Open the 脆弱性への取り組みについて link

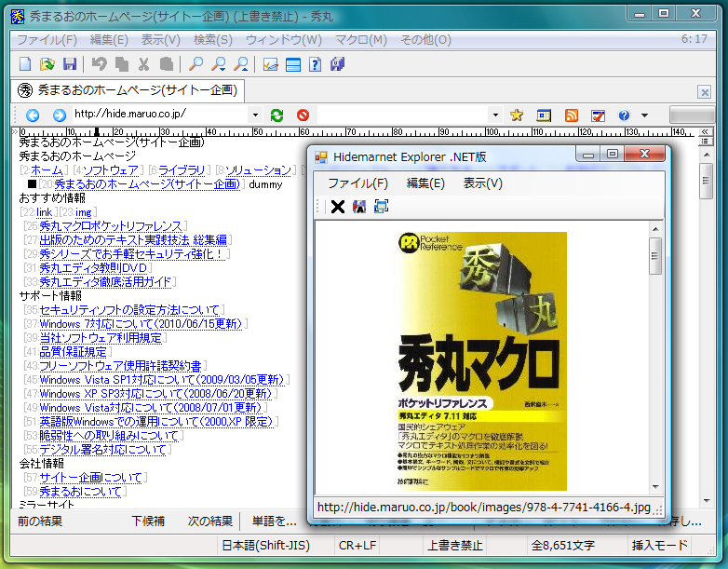(x=109, y=436)
